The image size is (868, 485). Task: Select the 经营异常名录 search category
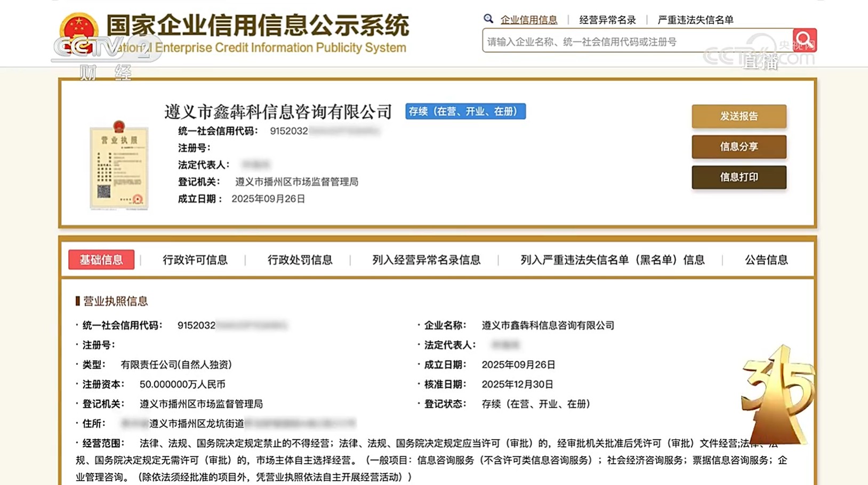coord(607,20)
